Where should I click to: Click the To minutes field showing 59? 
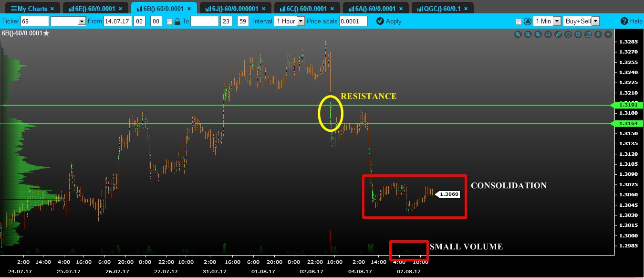tap(243, 21)
